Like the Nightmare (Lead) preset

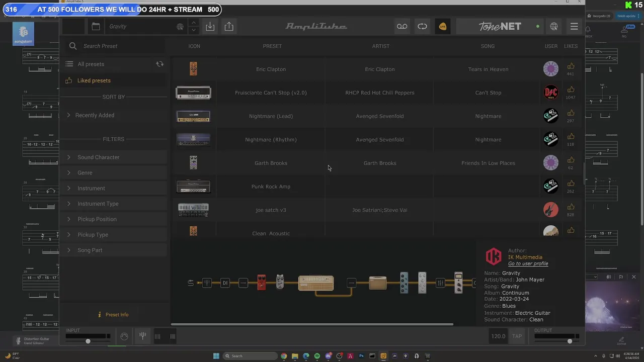pyautogui.click(x=571, y=113)
